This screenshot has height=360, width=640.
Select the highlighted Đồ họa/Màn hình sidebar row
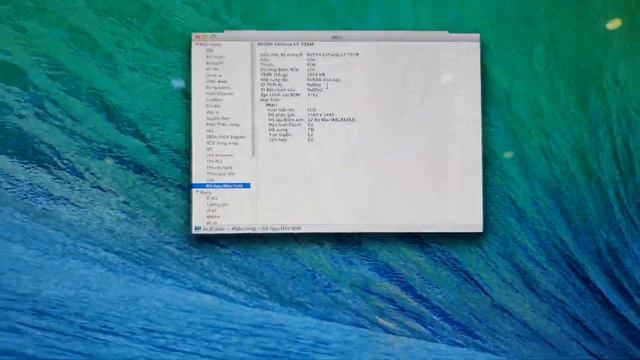point(221,186)
